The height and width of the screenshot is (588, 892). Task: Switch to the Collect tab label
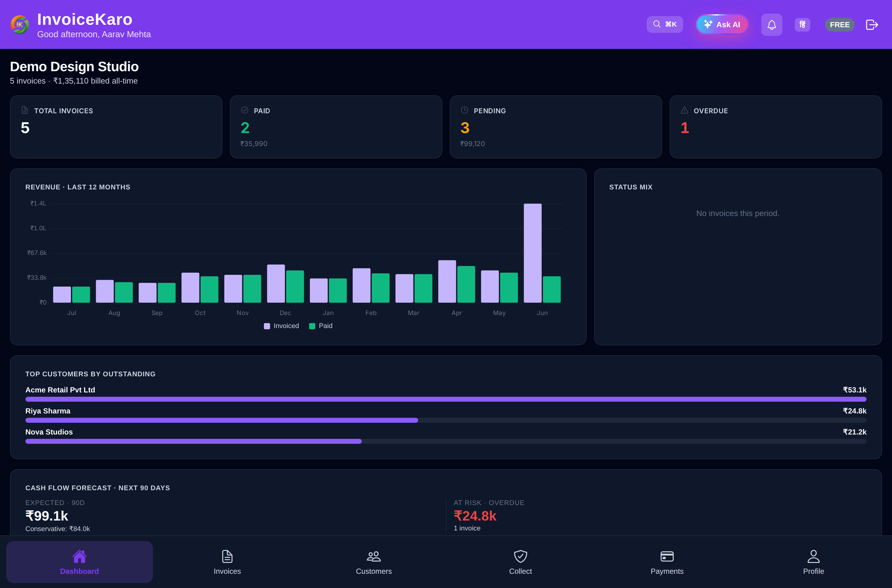520,571
